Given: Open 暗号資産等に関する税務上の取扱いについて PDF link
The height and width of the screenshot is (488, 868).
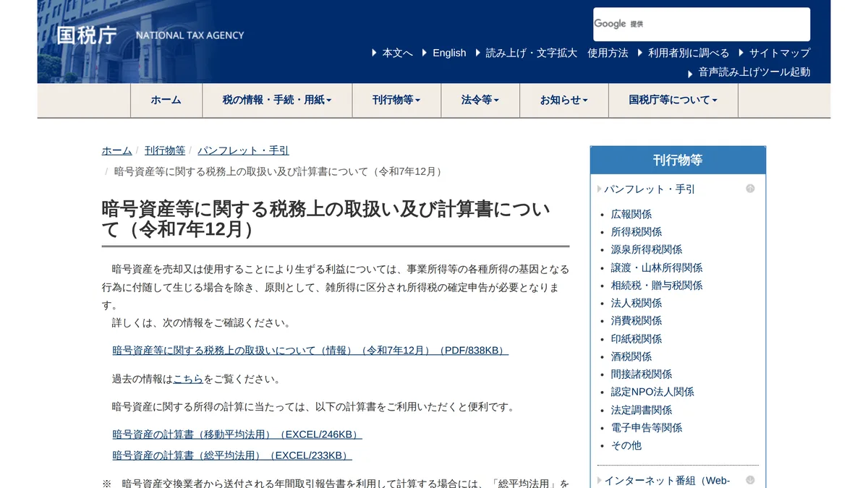Looking at the screenshot, I should (310, 351).
